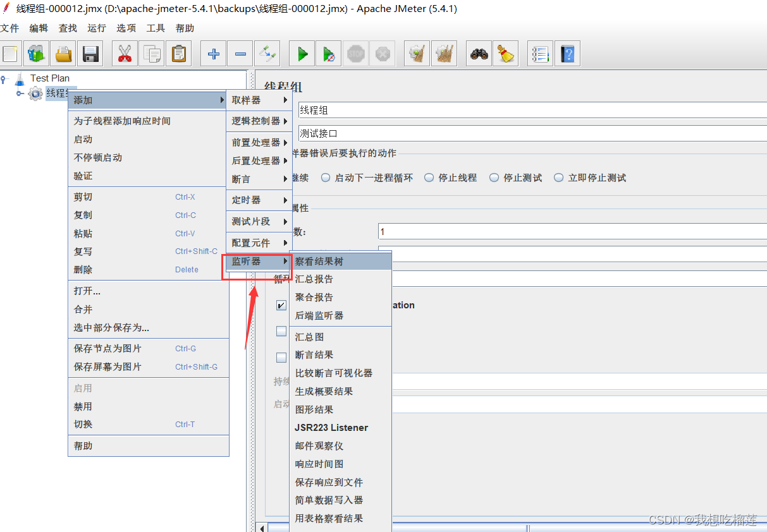The width and height of the screenshot is (767, 532).
Task: Select the 停止线程 radio button
Action: pyautogui.click(x=429, y=178)
